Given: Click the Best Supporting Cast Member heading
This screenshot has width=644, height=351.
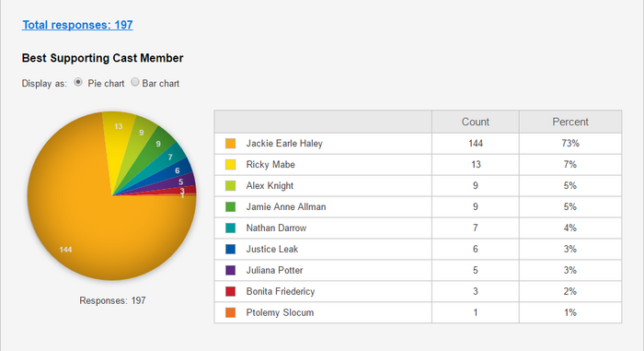Looking at the screenshot, I should (x=102, y=58).
